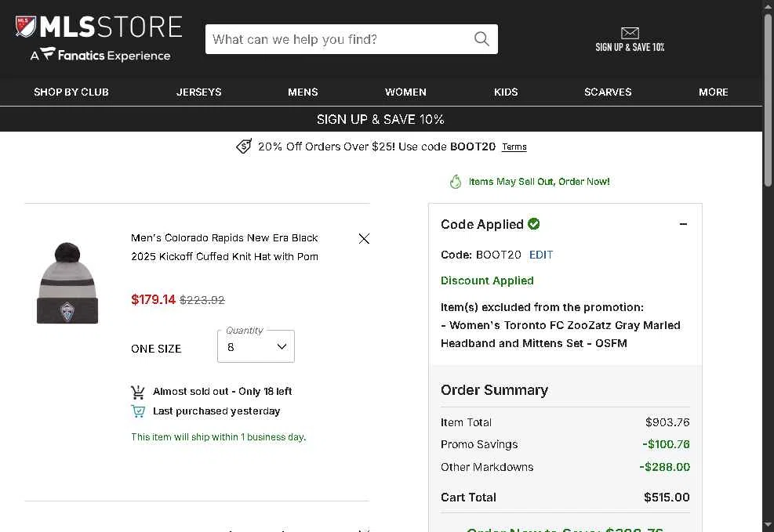774x532 pixels.
Task: Open the promo Terms link
Action: (514, 147)
